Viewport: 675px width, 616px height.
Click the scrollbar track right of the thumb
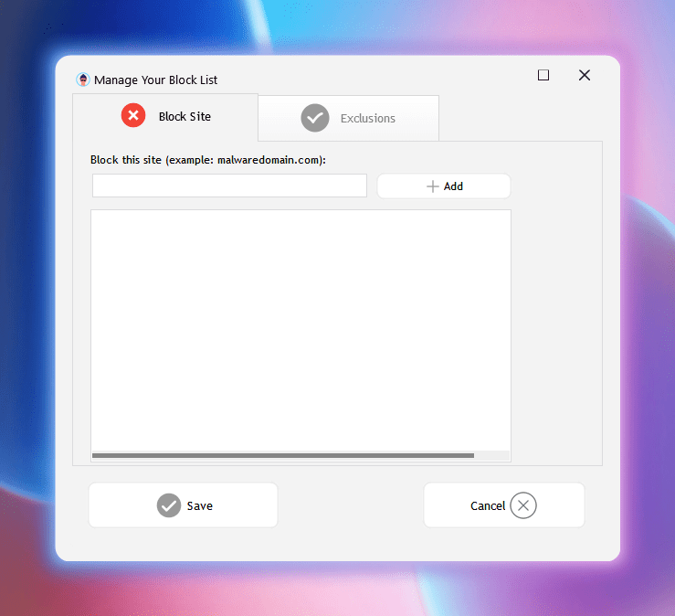(491, 455)
